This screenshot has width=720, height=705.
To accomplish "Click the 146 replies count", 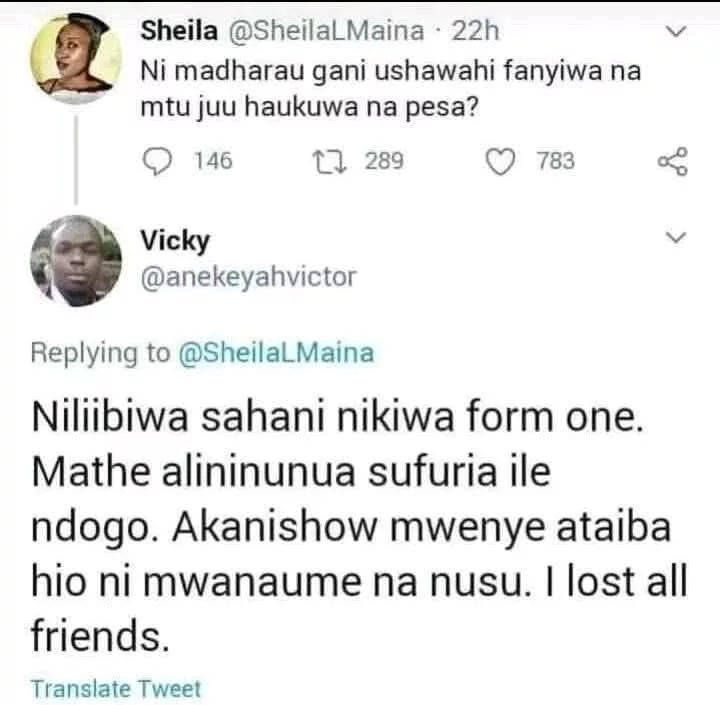I will pos(213,161).
